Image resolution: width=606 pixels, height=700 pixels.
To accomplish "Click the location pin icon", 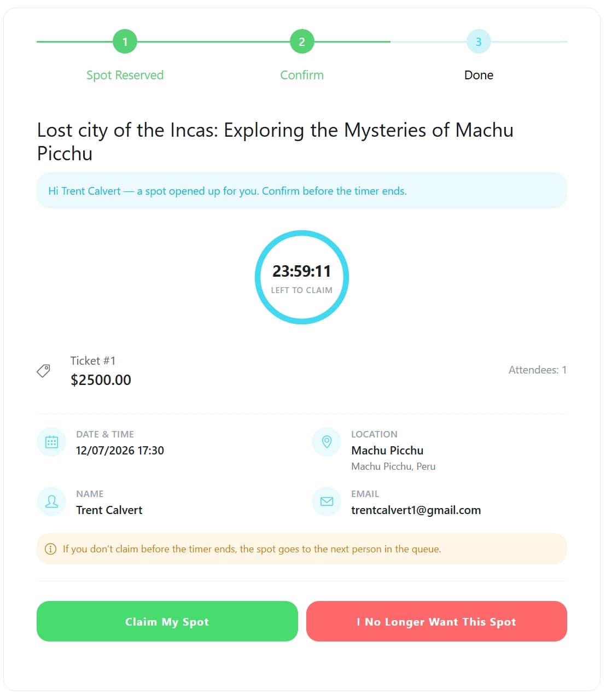I will pos(327,442).
